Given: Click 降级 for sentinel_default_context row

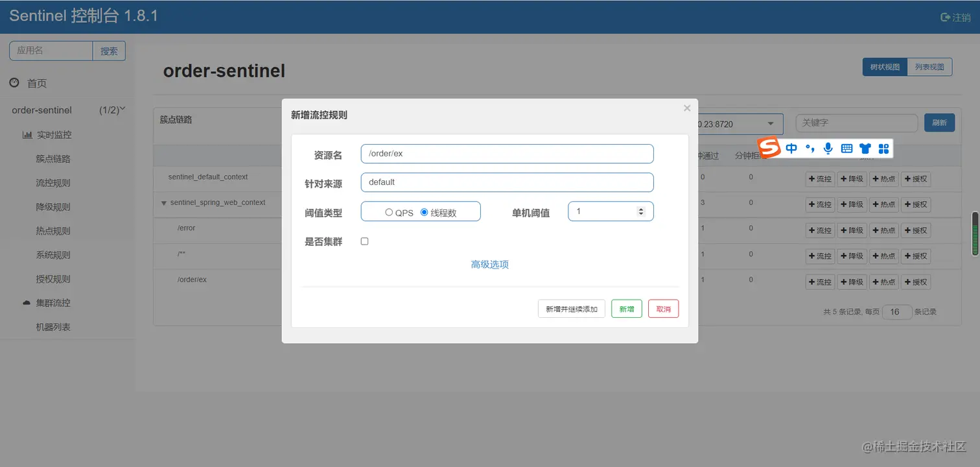Looking at the screenshot, I should [x=852, y=178].
